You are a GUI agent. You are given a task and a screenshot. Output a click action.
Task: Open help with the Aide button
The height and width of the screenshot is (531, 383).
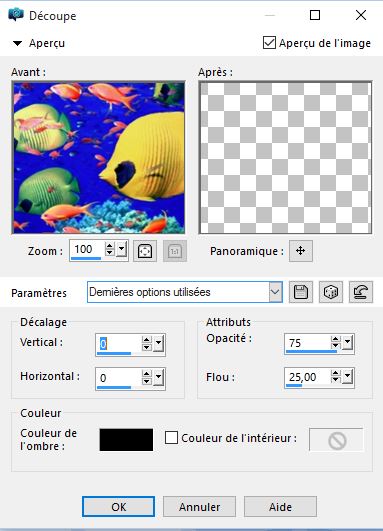[x=280, y=507]
